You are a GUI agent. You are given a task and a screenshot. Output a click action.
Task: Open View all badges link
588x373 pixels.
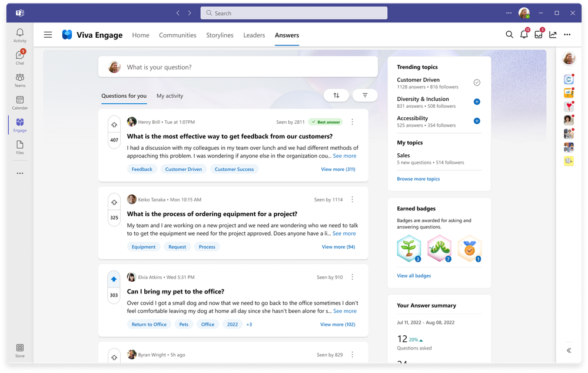tap(414, 276)
